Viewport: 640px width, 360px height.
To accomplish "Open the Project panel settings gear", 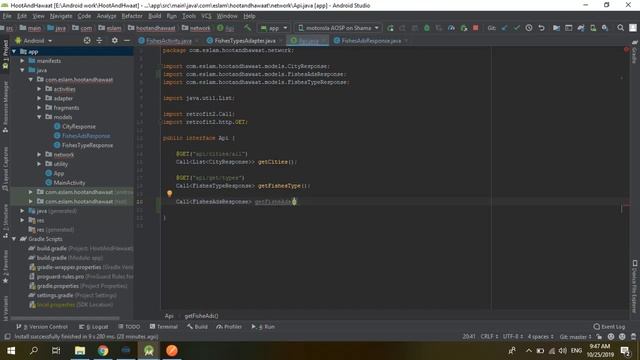I will click(x=115, y=40).
